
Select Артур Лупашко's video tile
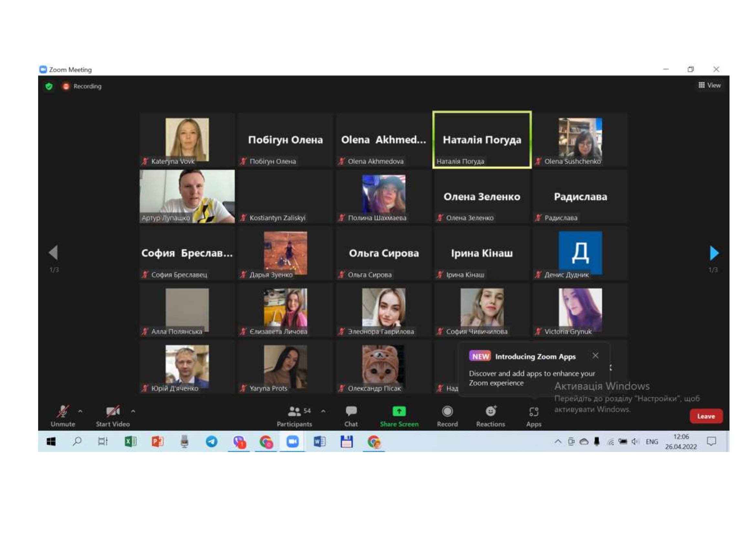point(187,196)
